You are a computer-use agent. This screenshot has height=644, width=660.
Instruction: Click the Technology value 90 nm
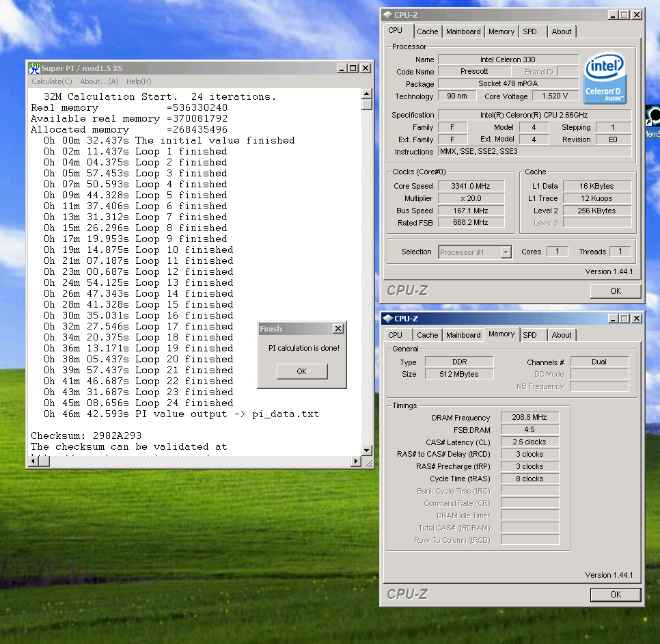coord(456,96)
